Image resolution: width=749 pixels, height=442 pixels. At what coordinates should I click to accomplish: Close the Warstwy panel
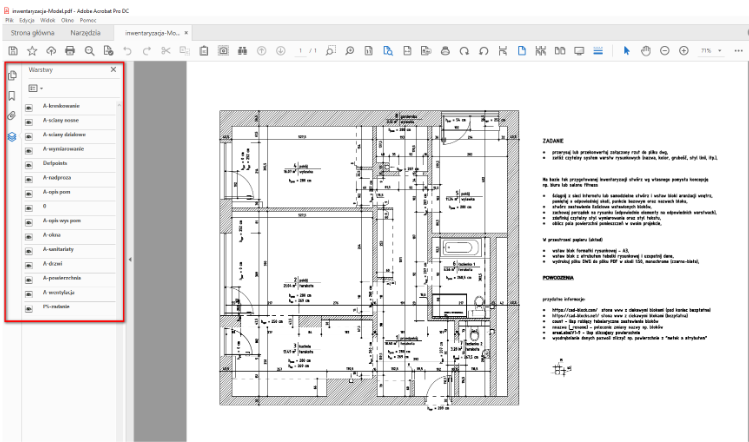coord(113,70)
